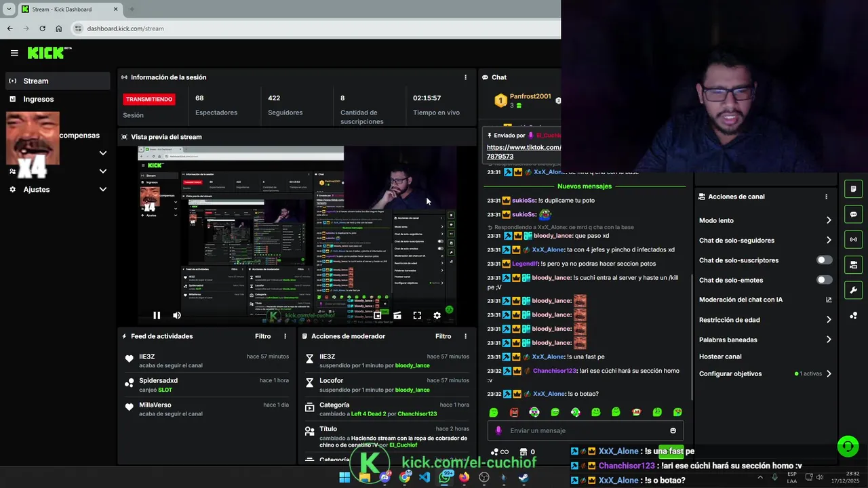Select the angry red emote in chat bar
This screenshot has height=488, width=868.
coord(514,412)
